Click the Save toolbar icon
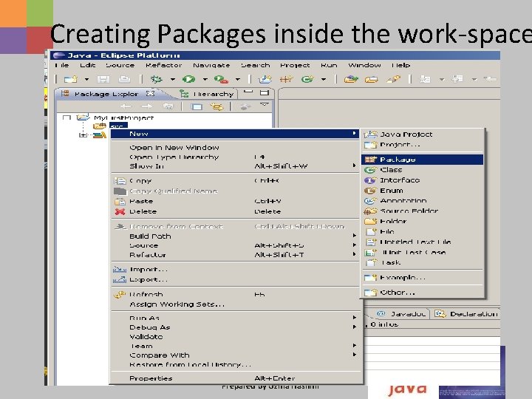 103,79
